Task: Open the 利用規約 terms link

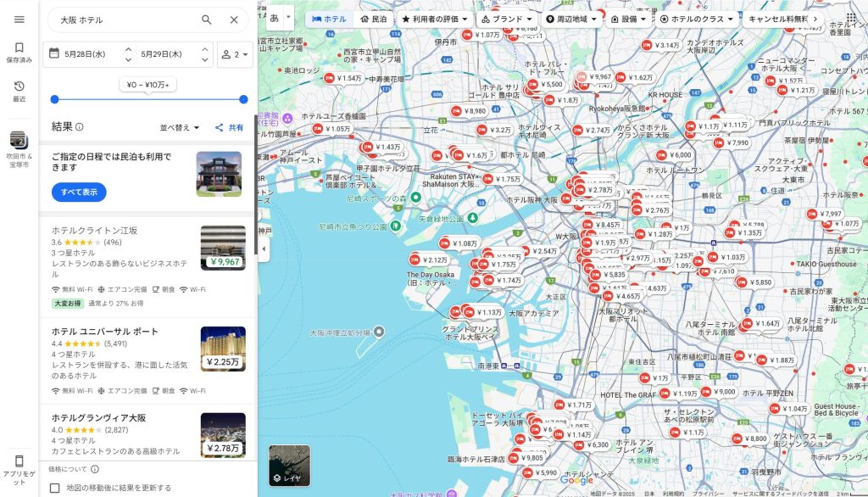Action: click(x=673, y=494)
